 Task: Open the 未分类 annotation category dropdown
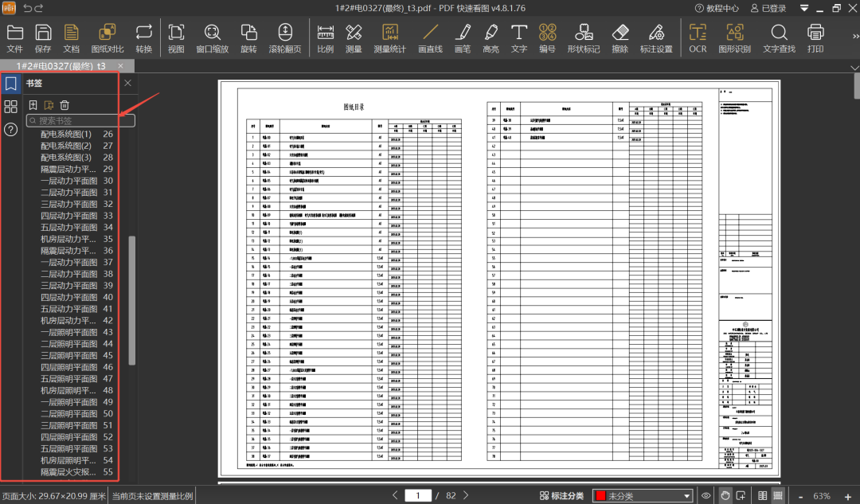pyautogui.click(x=643, y=495)
